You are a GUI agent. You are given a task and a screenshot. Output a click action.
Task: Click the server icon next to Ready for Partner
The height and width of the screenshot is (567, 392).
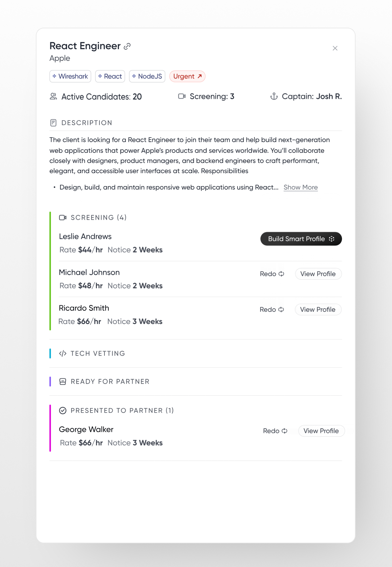coord(62,381)
